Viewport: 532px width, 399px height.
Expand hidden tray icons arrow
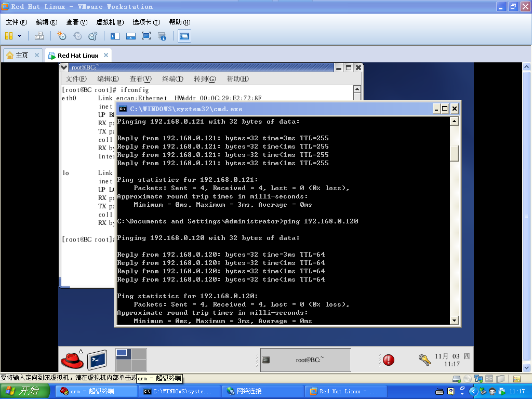tap(473, 392)
